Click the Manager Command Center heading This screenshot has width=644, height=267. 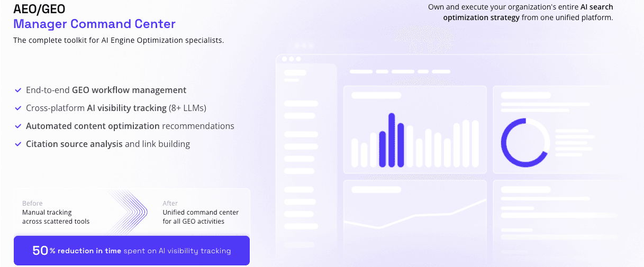94,24
